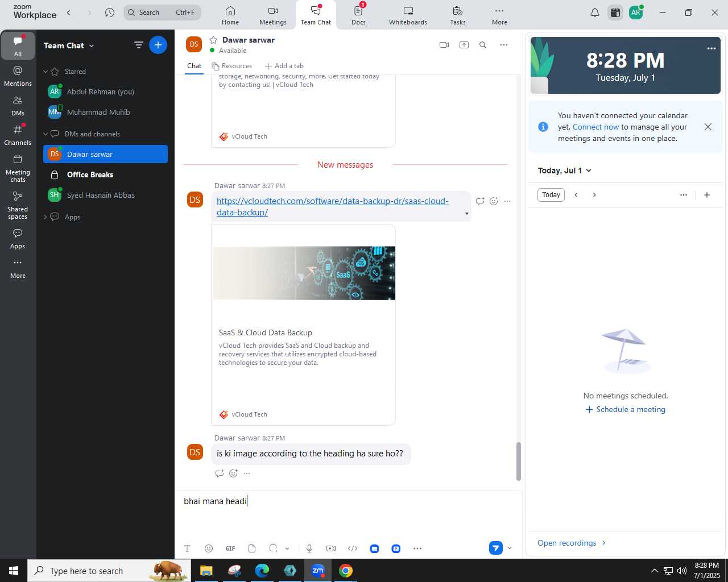Screen dimensions: 728x582
Task: Open Meeting chats in the sidebar
Action: tap(18, 168)
